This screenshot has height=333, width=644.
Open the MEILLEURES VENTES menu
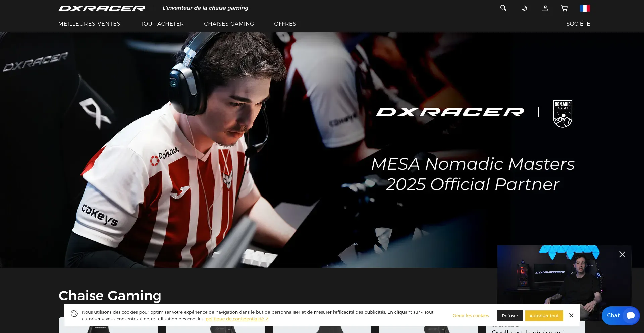(89, 24)
